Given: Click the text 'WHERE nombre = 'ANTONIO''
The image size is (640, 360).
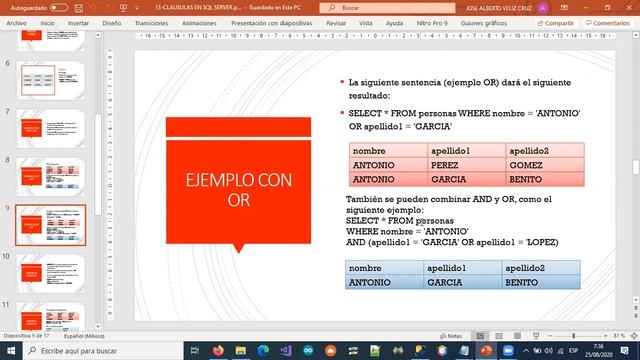Looking at the screenshot, I should 407,231.
